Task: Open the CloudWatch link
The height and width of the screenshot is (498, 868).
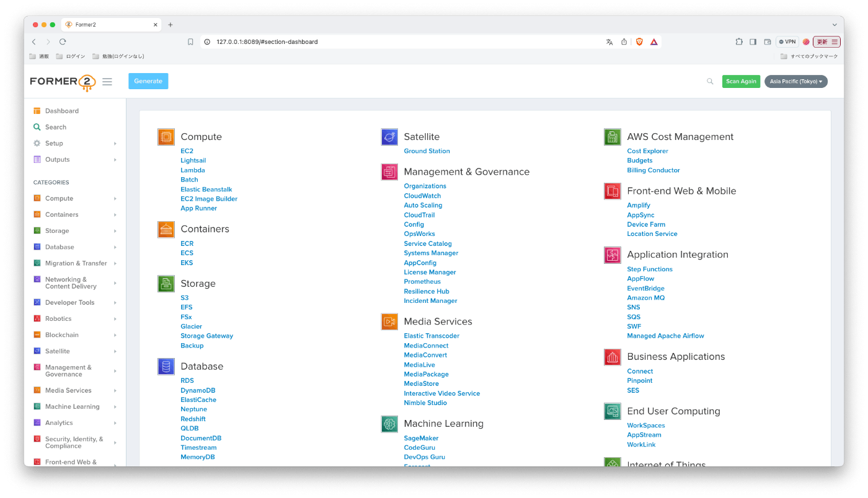Action: [422, 196]
